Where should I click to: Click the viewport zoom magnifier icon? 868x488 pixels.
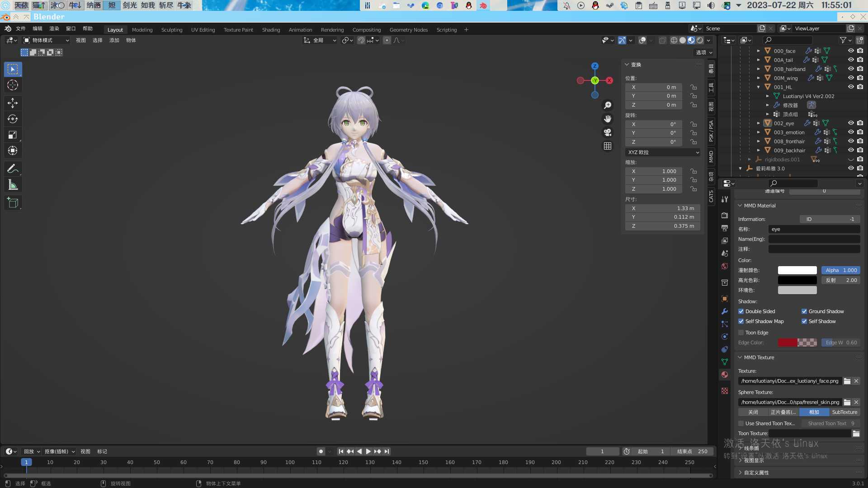(x=608, y=105)
